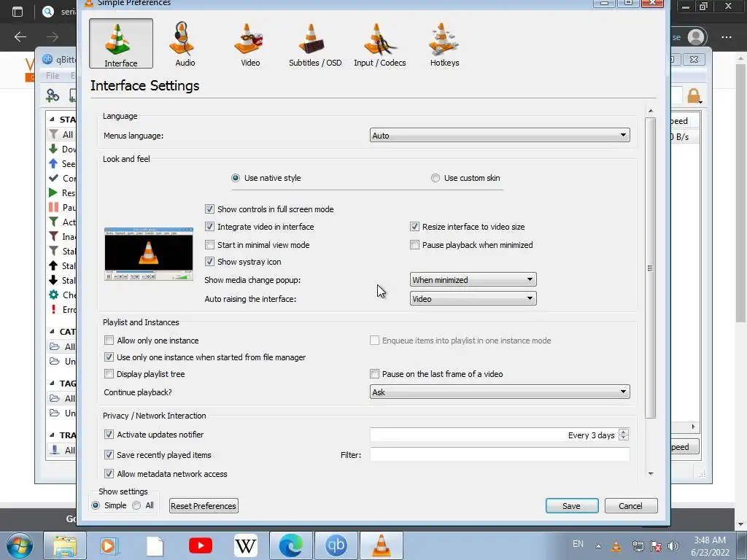Adjust the update interval days spinner

pyautogui.click(x=624, y=435)
